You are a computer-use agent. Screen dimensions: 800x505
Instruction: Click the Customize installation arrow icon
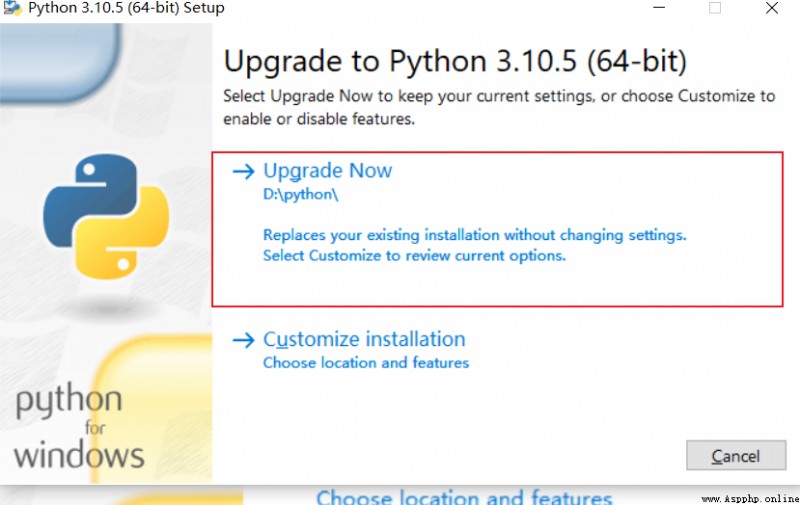click(243, 340)
